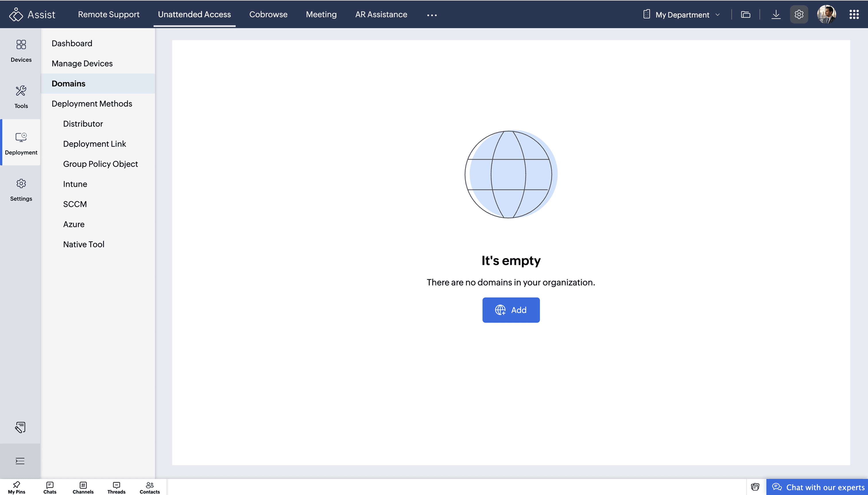Expand the My Department dropdown

pos(682,14)
